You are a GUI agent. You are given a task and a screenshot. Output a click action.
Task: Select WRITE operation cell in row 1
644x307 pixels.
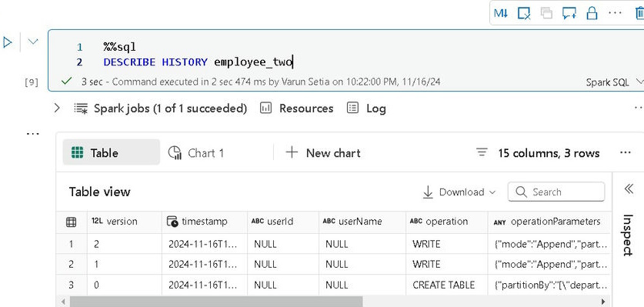tap(447, 244)
